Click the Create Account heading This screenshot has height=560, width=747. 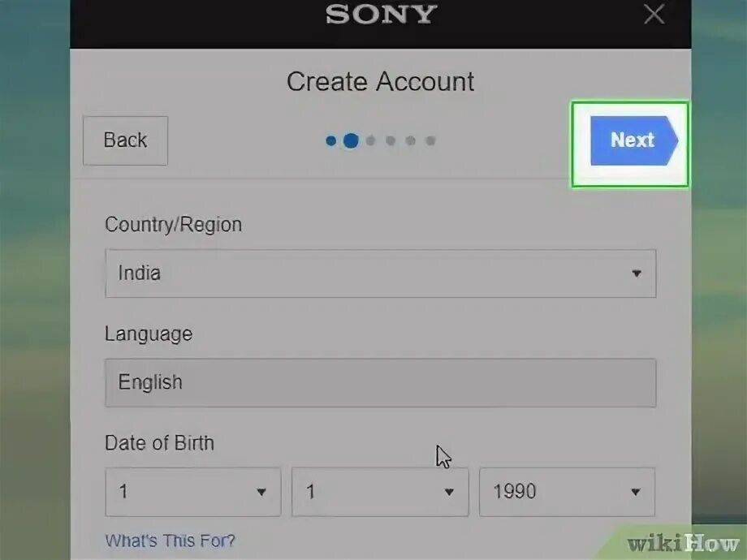point(380,81)
